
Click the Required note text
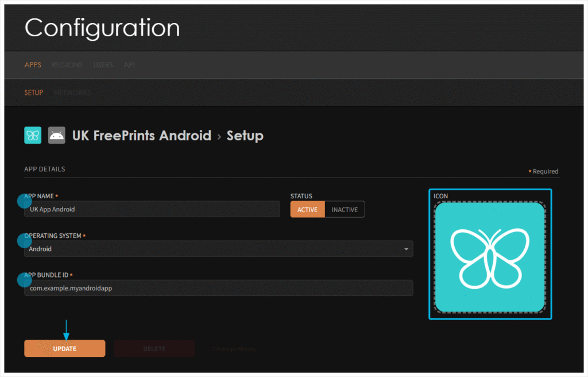[x=543, y=171]
